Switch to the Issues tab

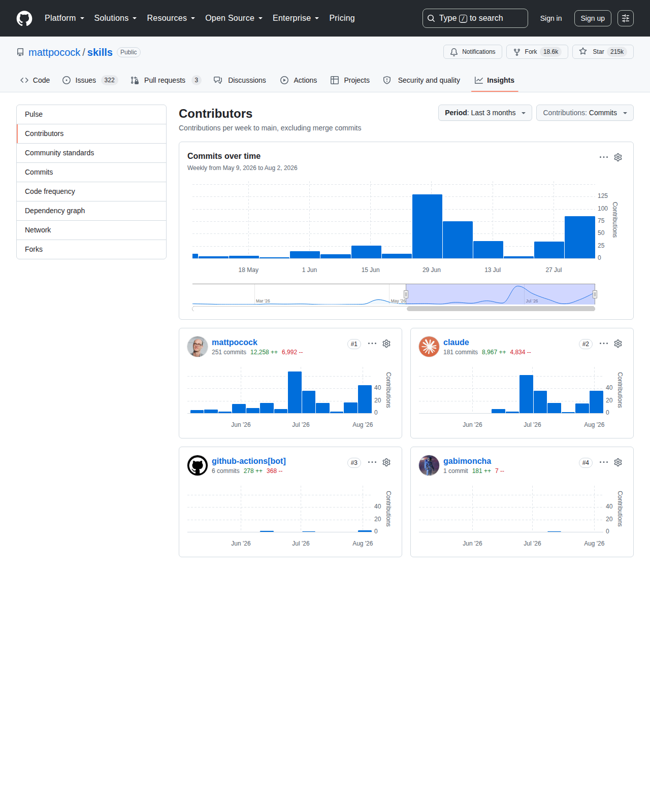tap(90, 80)
